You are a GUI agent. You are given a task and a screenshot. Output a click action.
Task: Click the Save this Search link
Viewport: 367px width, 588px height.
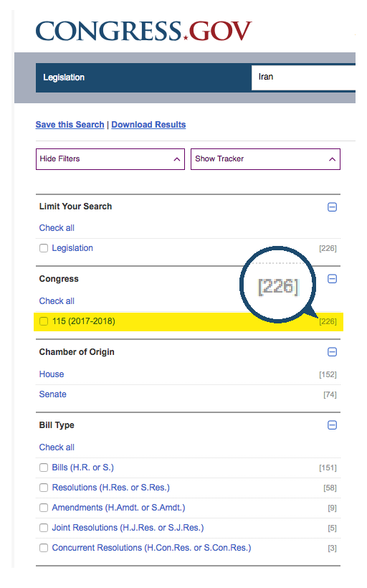70,125
